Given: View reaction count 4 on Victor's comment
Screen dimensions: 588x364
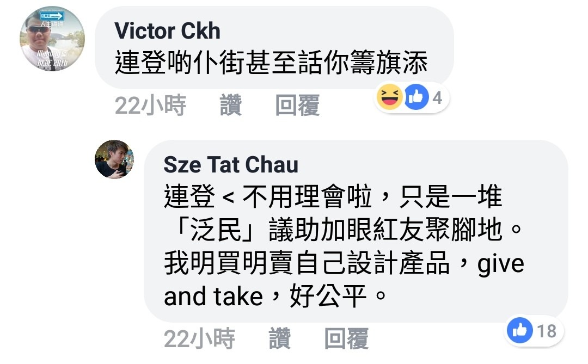Looking at the screenshot, I should coord(437,98).
